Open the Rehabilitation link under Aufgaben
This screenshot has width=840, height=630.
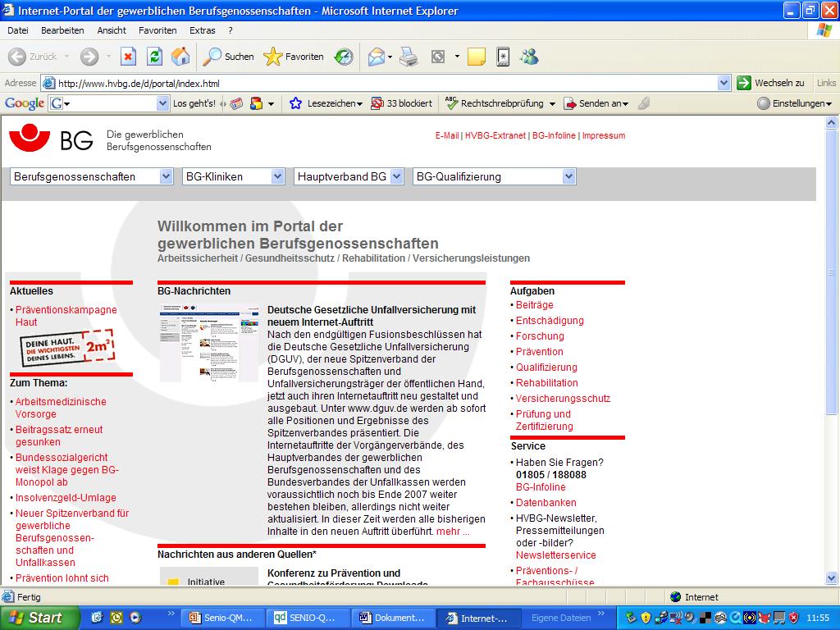(547, 383)
